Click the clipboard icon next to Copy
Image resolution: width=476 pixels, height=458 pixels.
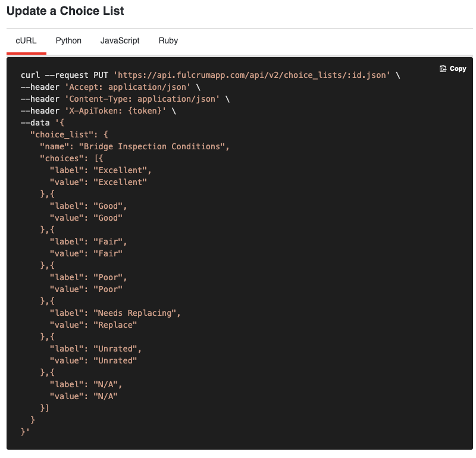[443, 69]
